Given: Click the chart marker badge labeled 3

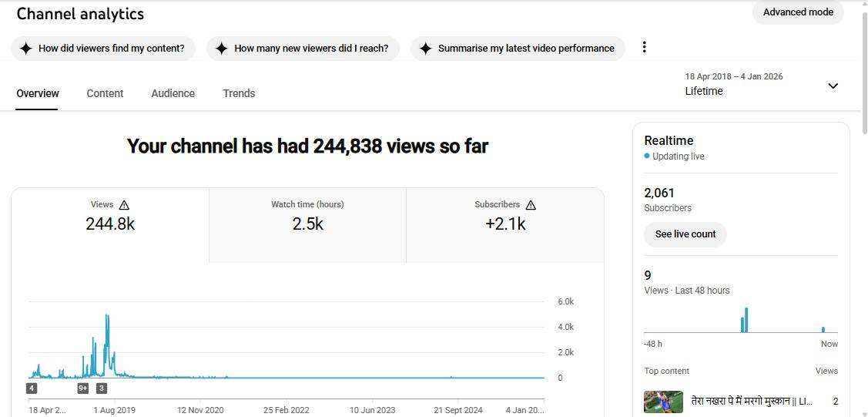Looking at the screenshot, I should [102, 388].
